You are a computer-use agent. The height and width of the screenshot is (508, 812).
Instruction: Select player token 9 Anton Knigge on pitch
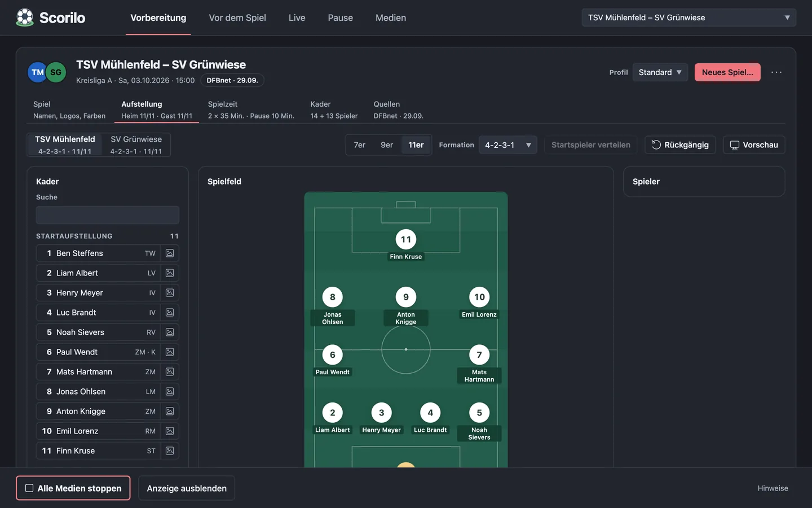tap(406, 297)
